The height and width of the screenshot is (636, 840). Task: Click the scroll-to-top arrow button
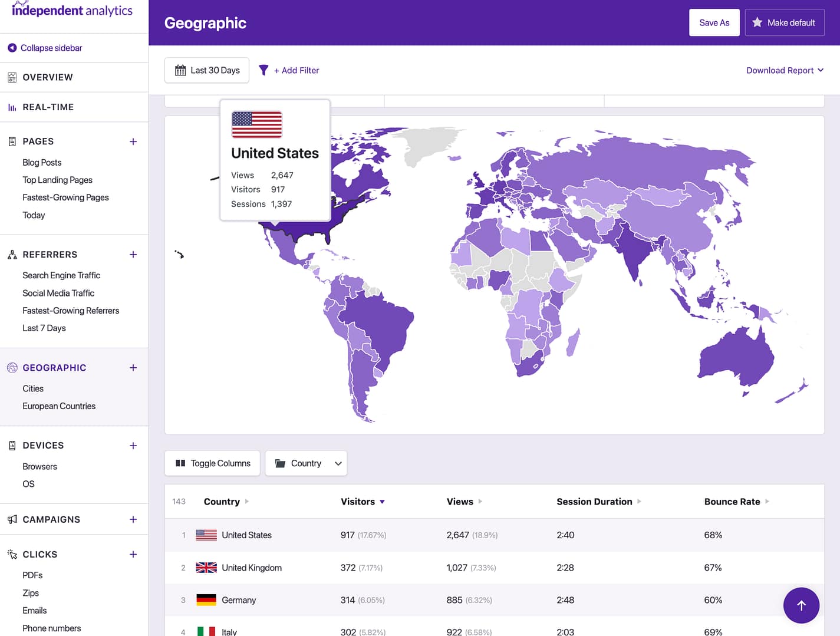pyautogui.click(x=801, y=605)
